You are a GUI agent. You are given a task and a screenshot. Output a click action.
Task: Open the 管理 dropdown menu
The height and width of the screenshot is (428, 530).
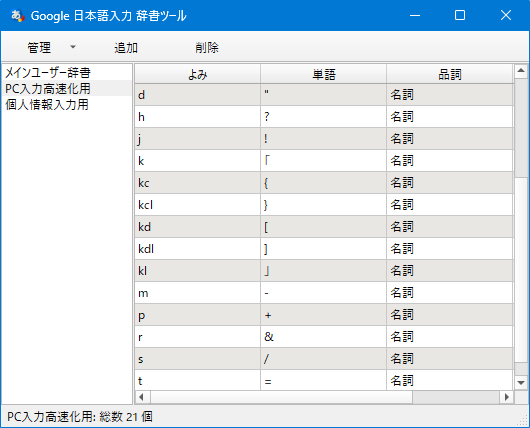click(x=39, y=47)
